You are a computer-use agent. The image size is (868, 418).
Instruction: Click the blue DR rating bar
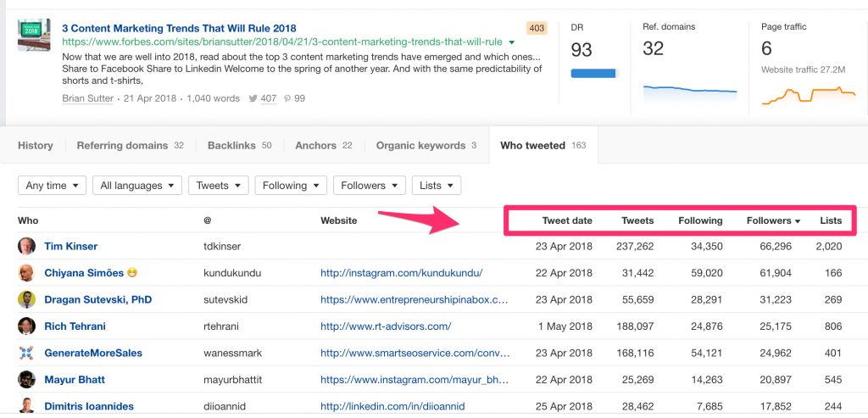[594, 73]
